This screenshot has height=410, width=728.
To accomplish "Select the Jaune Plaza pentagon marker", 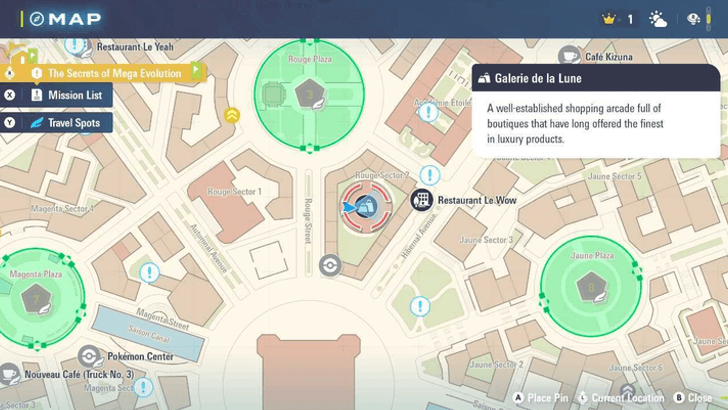I will [592, 287].
